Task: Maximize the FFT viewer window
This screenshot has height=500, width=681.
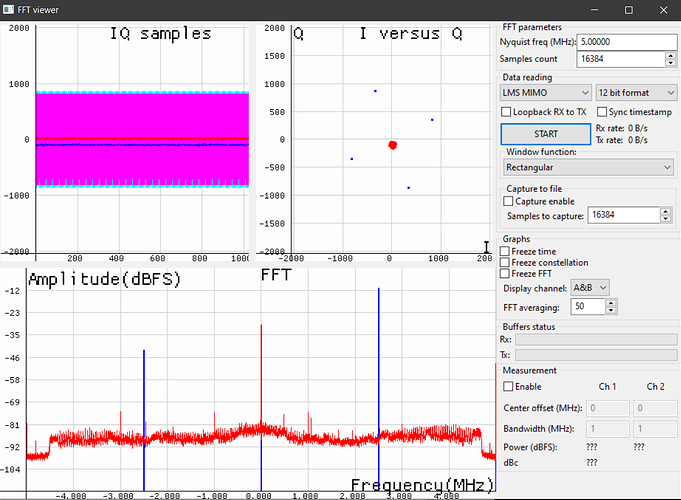Action: pos(628,9)
